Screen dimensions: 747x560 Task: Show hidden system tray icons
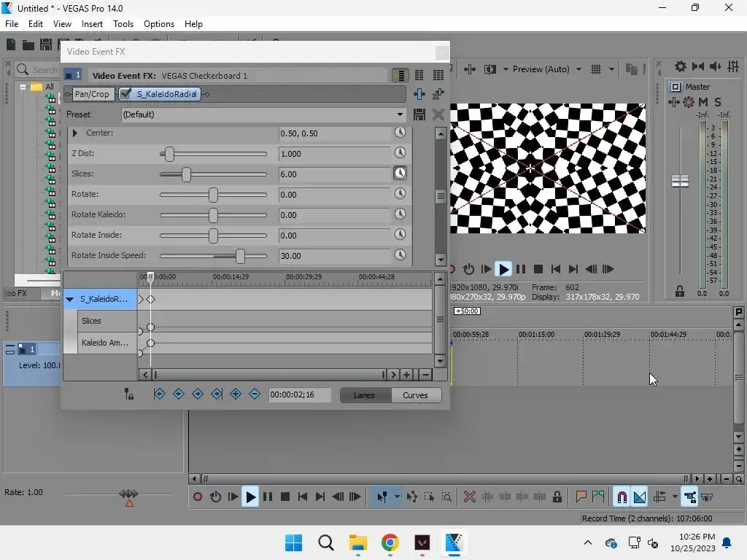tap(588, 542)
